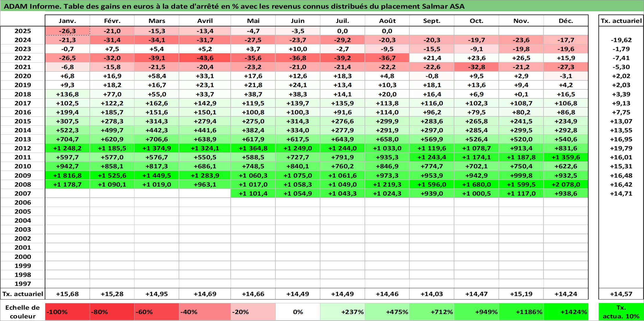The width and height of the screenshot is (644, 321).
Task: Select the 2007 row label
Action: (x=23, y=193)
